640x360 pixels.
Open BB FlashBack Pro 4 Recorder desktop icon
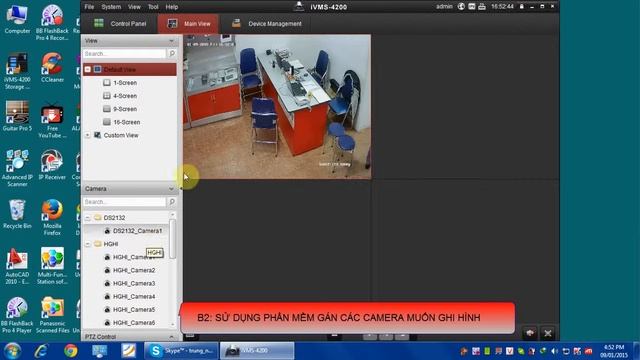point(52,23)
